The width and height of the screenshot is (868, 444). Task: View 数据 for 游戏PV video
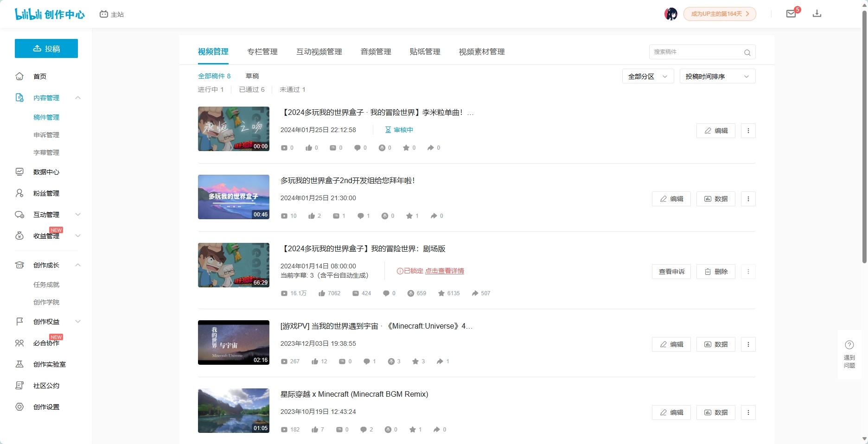coord(715,344)
